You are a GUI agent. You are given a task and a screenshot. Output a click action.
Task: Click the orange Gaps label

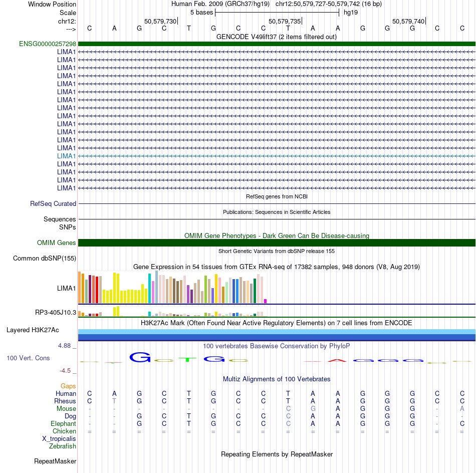click(x=68, y=386)
